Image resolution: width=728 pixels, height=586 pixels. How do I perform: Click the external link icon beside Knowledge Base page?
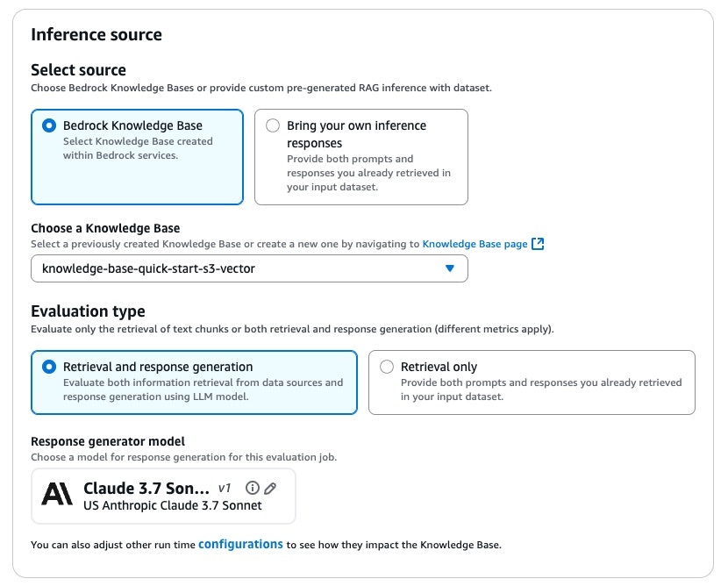click(539, 244)
